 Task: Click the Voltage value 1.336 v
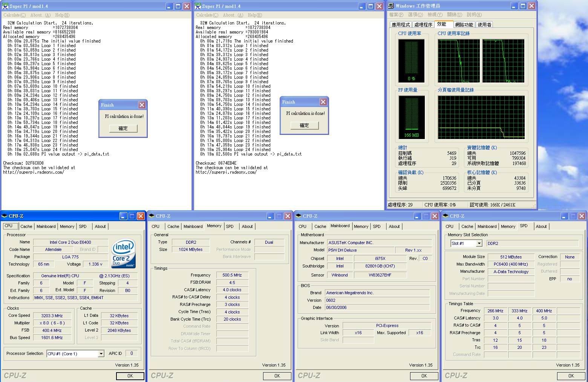pyautogui.click(x=95, y=264)
